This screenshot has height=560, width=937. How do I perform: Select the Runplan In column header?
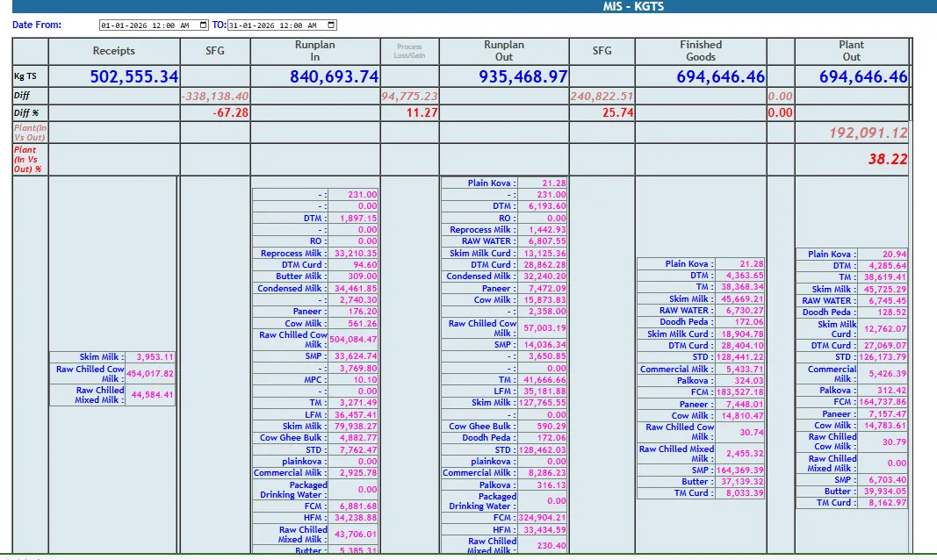click(x=315, y=51)
